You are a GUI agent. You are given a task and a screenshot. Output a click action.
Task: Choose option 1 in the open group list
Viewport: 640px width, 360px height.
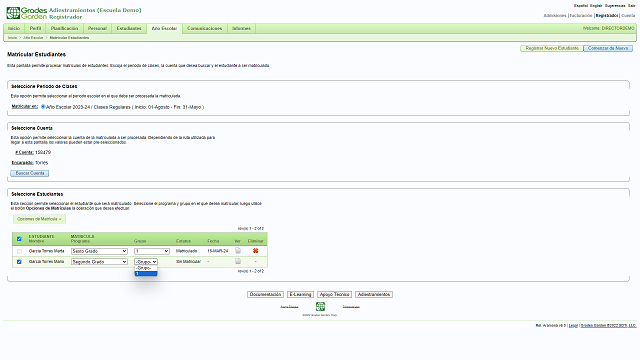[146, 273]
